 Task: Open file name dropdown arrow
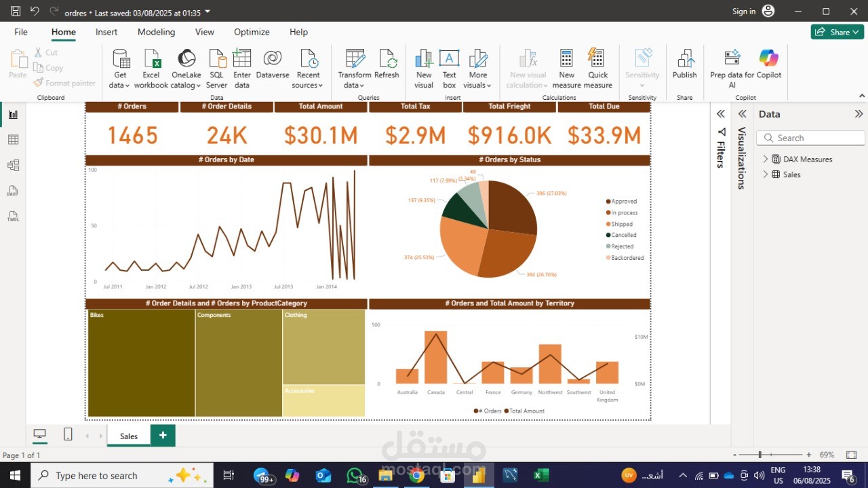[x=208, y=12]
